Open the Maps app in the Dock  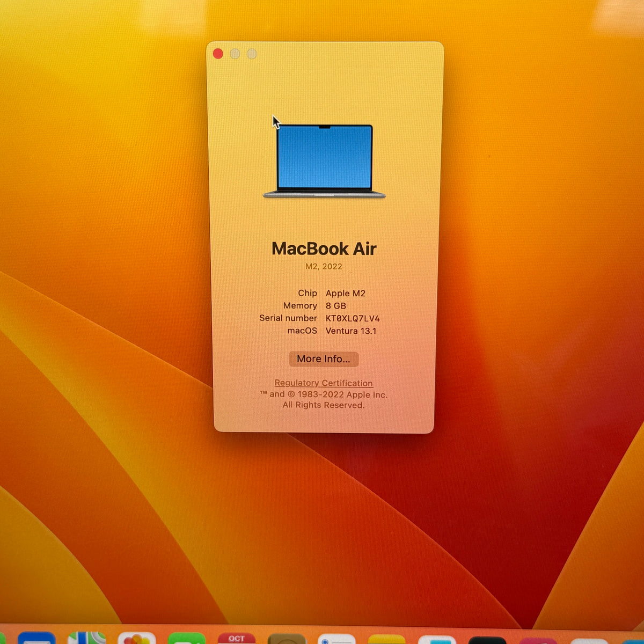point(86,639)
